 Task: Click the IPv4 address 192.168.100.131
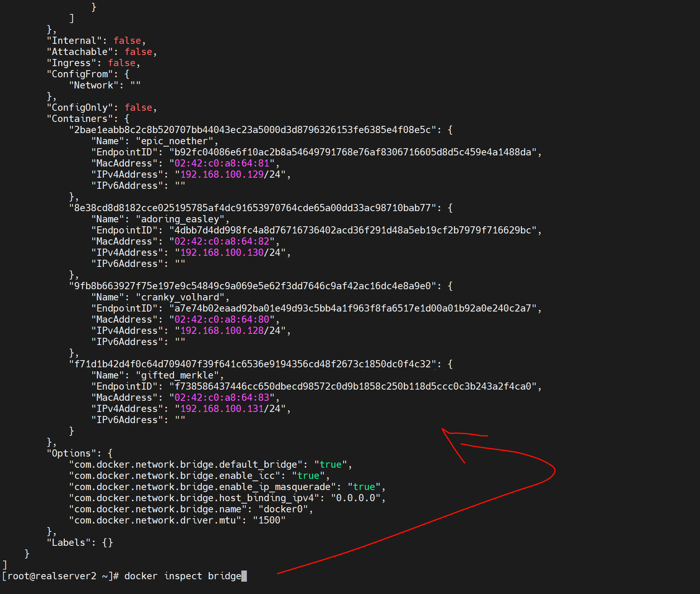tap(222, 409)
